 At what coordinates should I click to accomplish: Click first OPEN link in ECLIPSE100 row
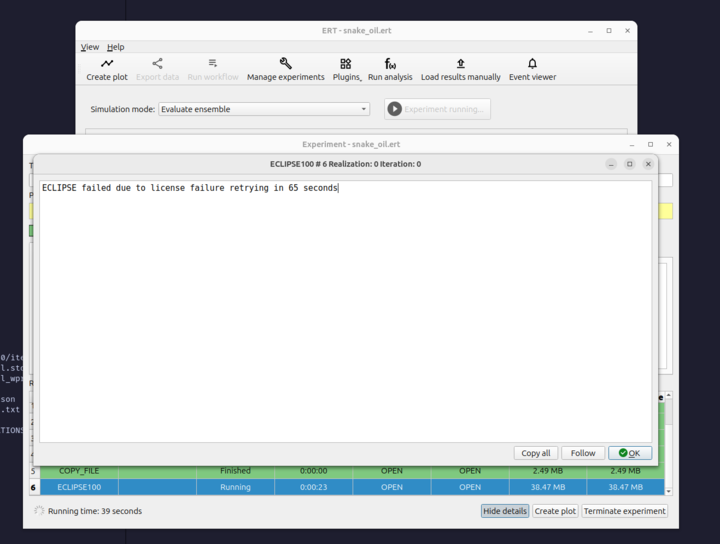(x=392, y=487)
